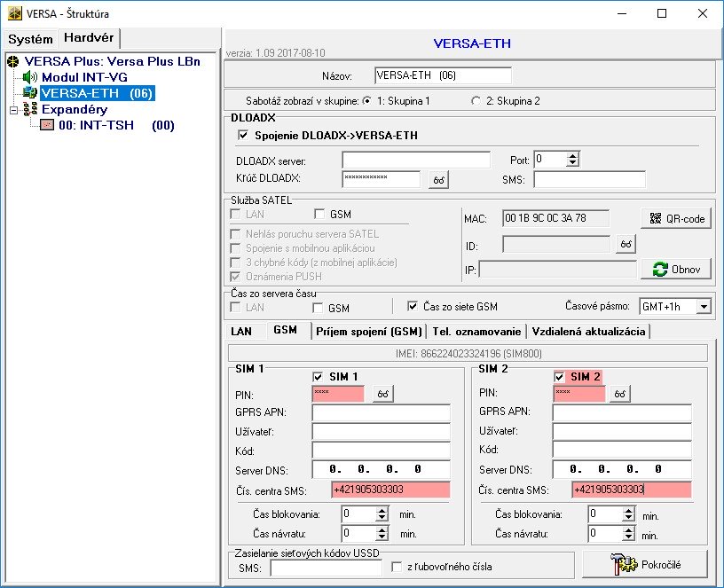Increase SIM 1 Čas blokovania value
The height and width of the screenshot is (588, 724).
[x=383, y=510]
